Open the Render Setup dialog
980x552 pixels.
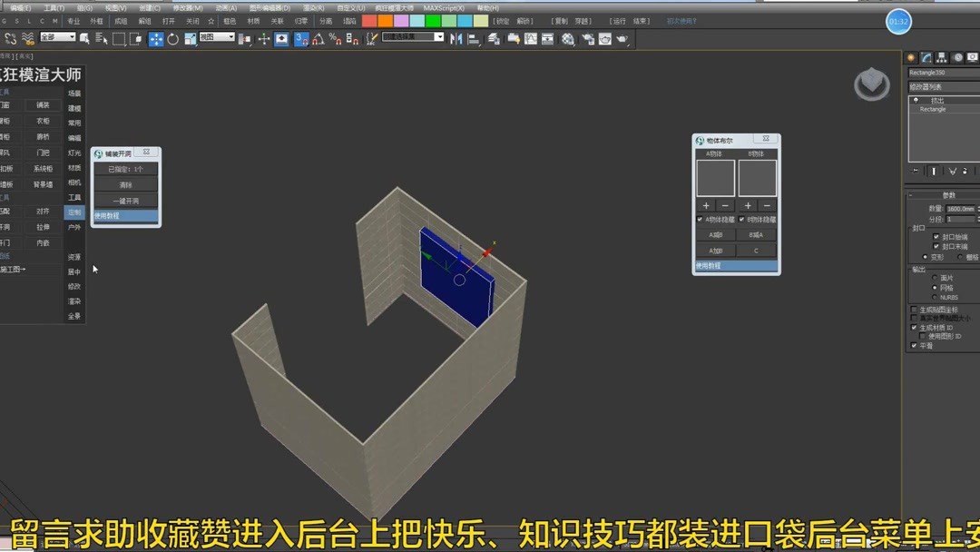pyautogui.click(x=587, y=38)
